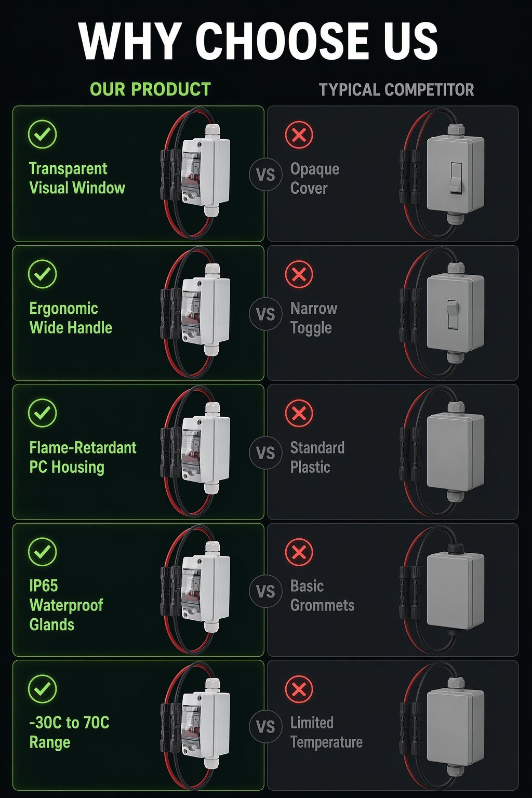Click the green checkmark beside Ergonomic Wide Handle
Image resolution: width=532 pixels, height=798 pixels.
click(42, 274)
